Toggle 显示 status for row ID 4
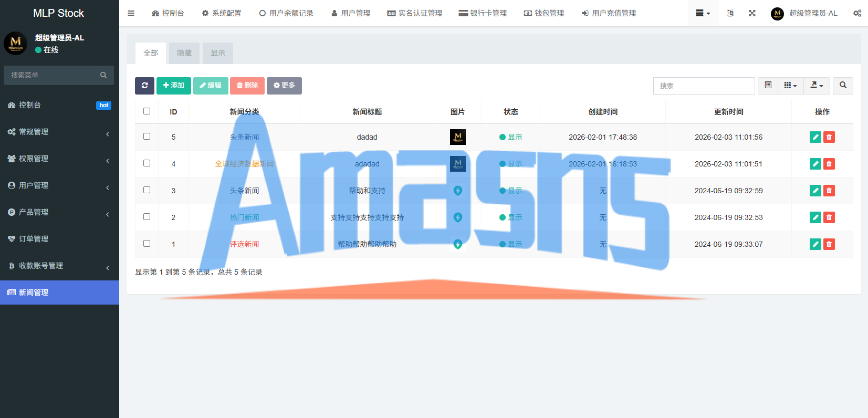This screenshot has width=868, height=418. coord(510,164)
